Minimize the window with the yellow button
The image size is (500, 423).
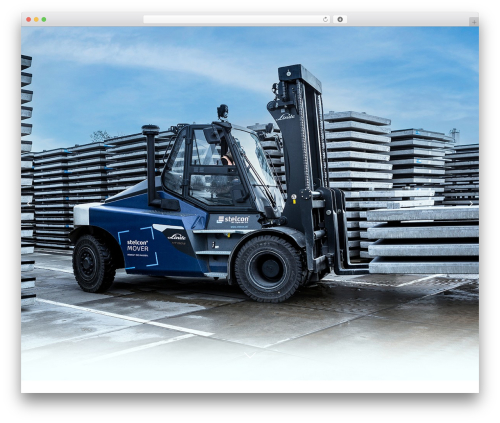tap(36, 20)
